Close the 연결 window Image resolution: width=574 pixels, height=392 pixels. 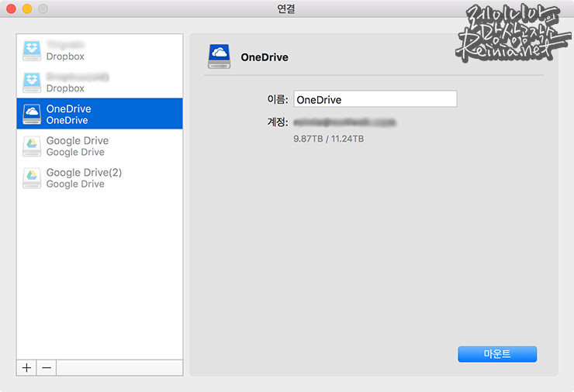point(12,9)
